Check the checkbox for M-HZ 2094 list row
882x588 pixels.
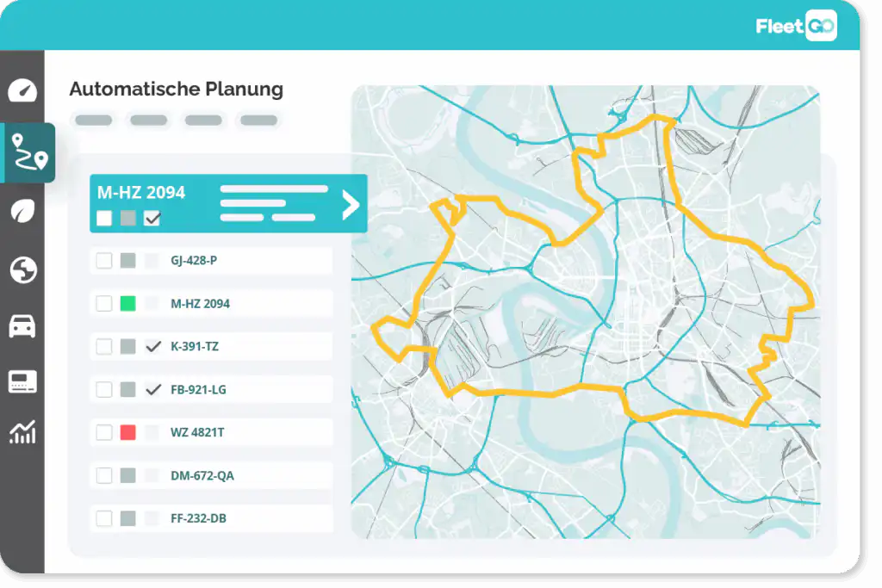coord(104,304)
